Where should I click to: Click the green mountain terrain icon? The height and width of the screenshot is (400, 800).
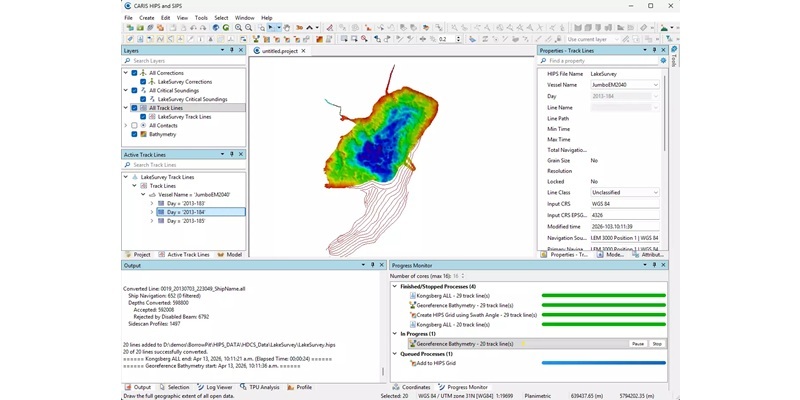[664, 28]
